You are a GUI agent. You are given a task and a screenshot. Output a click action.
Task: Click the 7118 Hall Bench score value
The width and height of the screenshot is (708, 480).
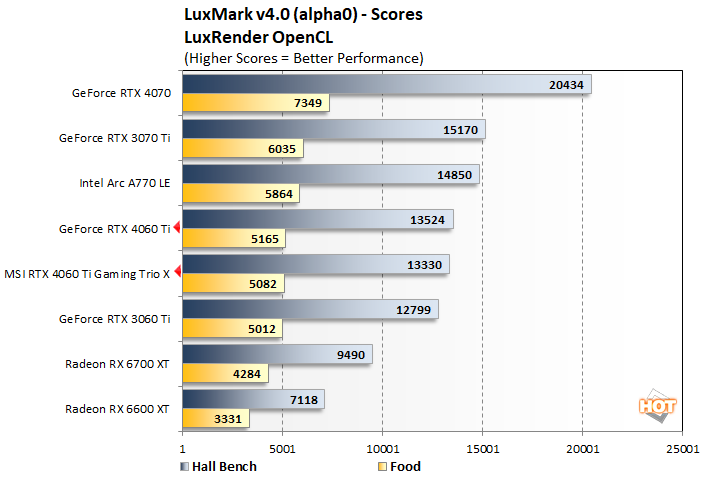(x=304, y=400)
